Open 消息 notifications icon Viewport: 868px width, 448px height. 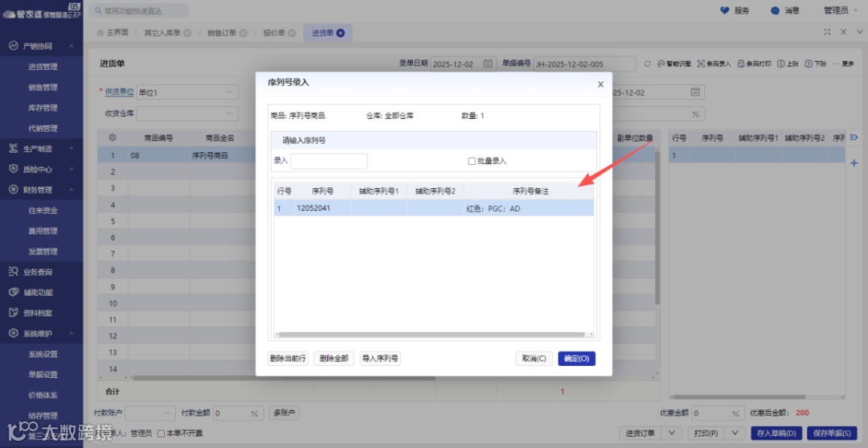[x=775, y=10]
